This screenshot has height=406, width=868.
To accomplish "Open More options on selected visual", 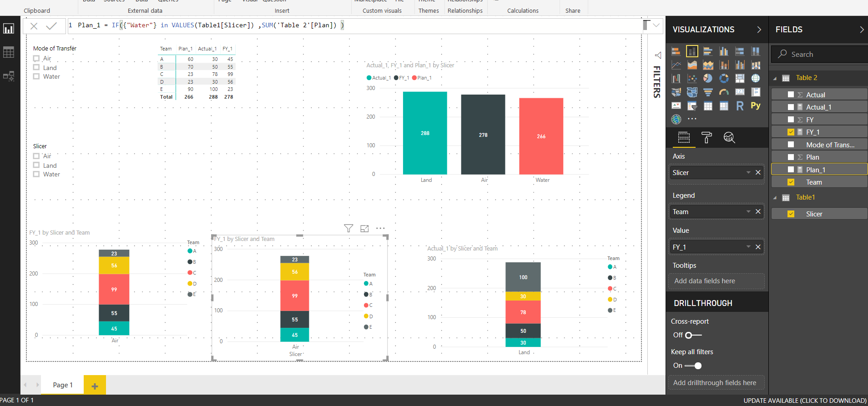I will tap(380, 228).
